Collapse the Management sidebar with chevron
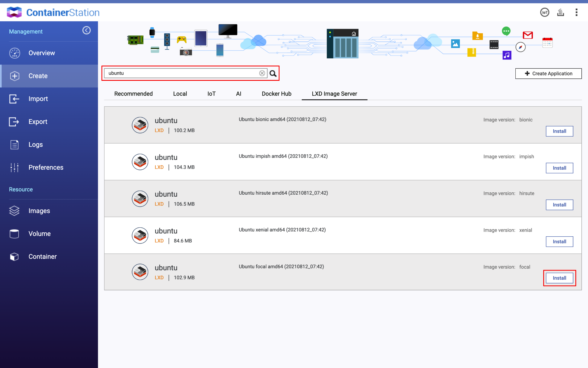 click(x=86, y=30)
